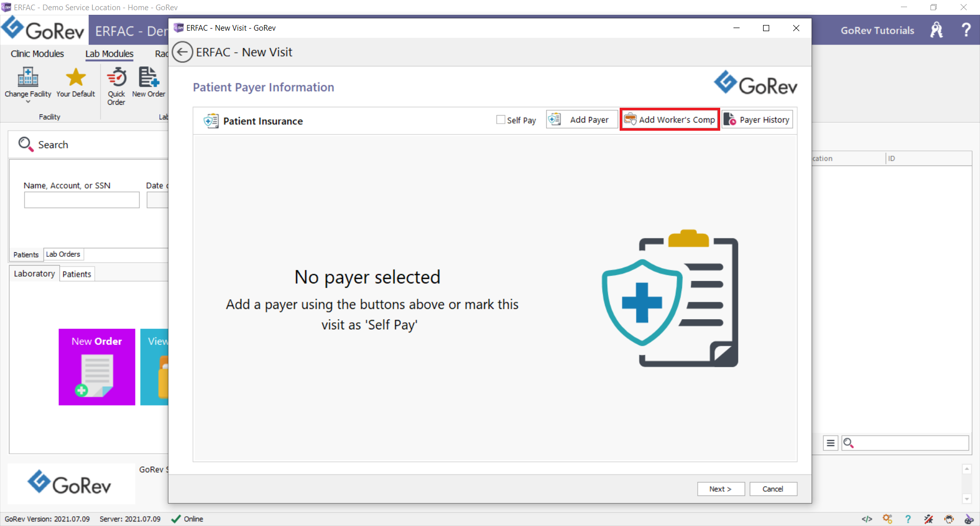
Task: Click the GoRev Version text in status bar
Action: tap(47, 519)
